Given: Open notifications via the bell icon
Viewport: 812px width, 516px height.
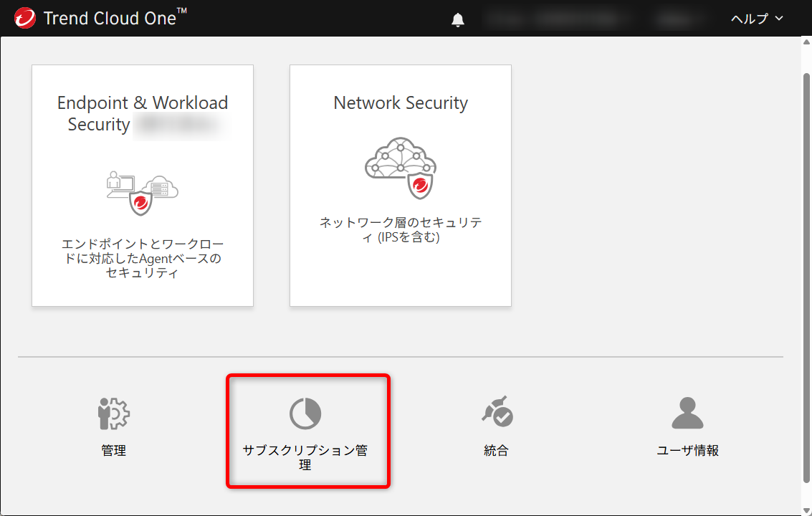Looking at the screenshot, I should (457, 19).
